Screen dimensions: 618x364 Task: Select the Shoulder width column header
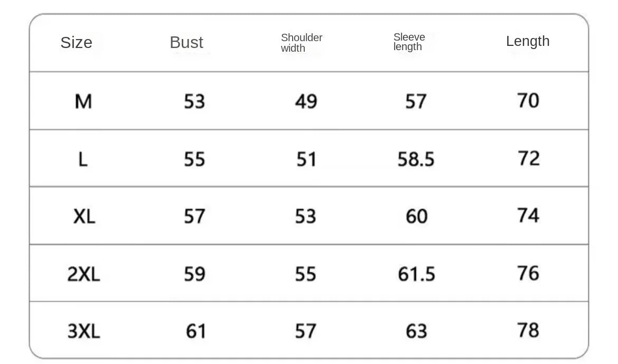pyautogui.click(x=302, y=43)
